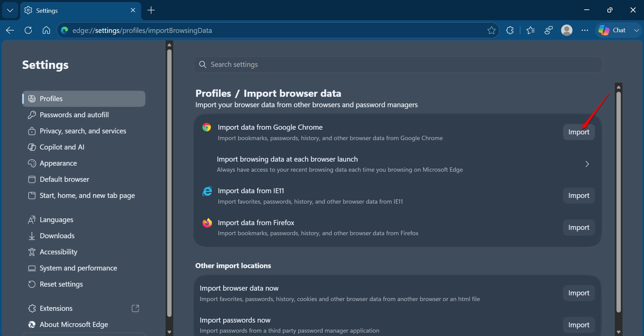Click the sidebar scrollbar up arrow
The height and width of the screenshot is (336, 644).
(x=169, y=45)
